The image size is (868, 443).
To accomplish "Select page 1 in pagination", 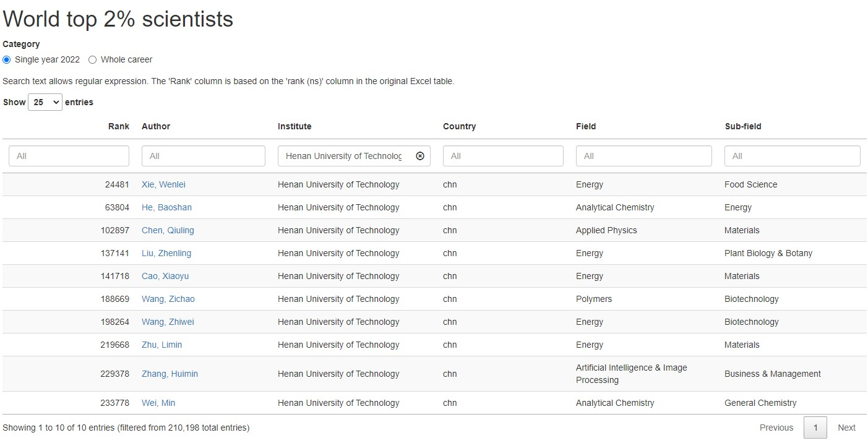I will (815, 428).
